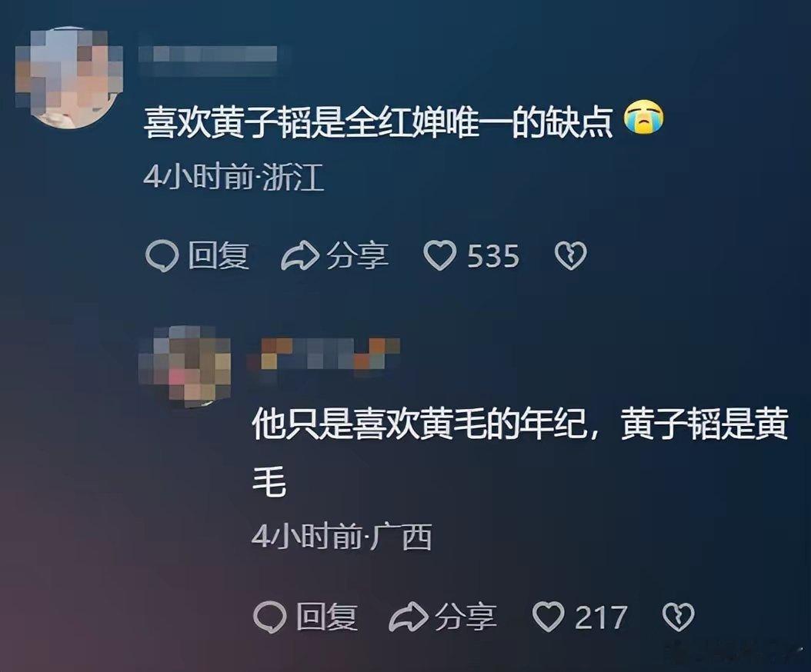Image resolution: width=811 pixels, height=672 pixels.
Task: Click the 分享 label next to the 535 likes
Action: click(357, 256)
